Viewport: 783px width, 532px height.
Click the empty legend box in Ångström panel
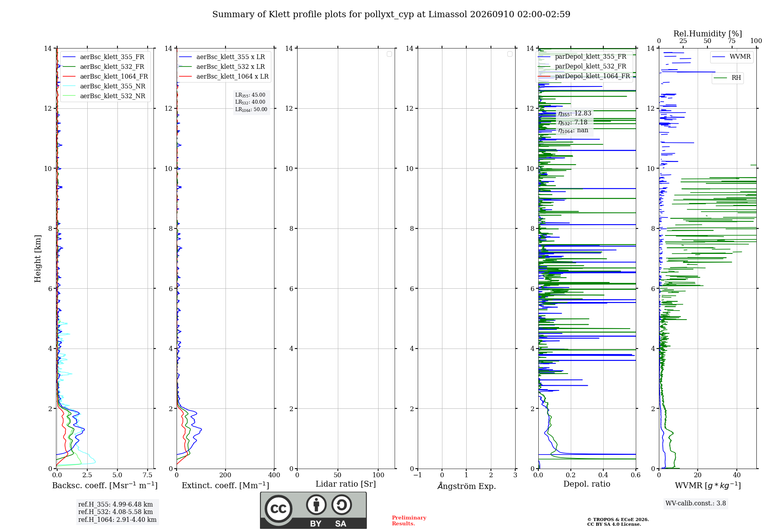(510, 54)
